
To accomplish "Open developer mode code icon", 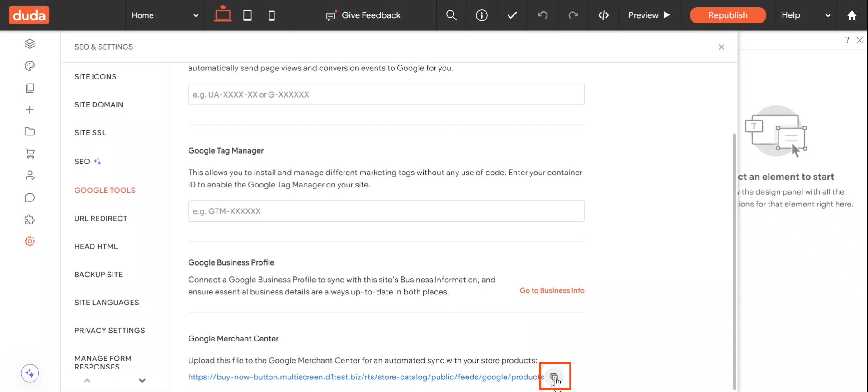I will pyautogui.click(x=603, y=15).
